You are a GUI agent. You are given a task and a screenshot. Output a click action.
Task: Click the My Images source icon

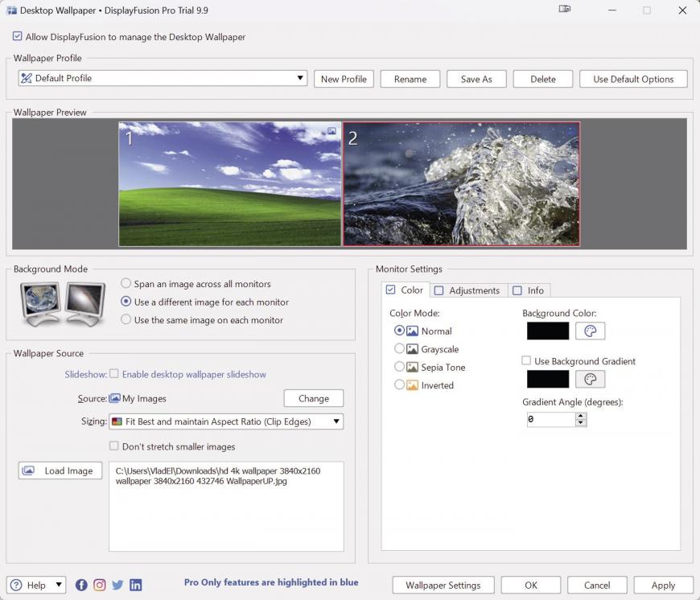coord(115,398)
